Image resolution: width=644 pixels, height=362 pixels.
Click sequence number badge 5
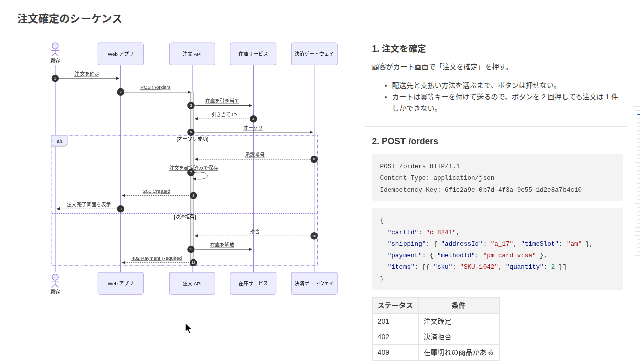[x=191, y=132]
